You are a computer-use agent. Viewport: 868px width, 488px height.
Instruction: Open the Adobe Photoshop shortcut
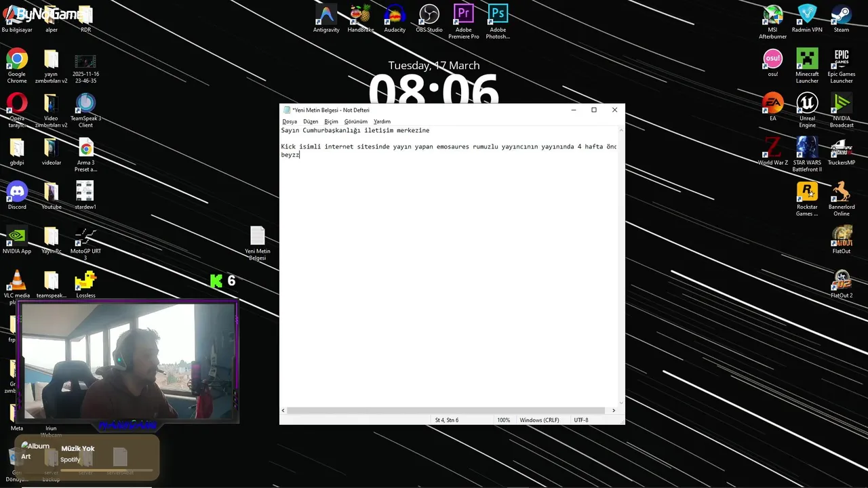tap(498, 22)
